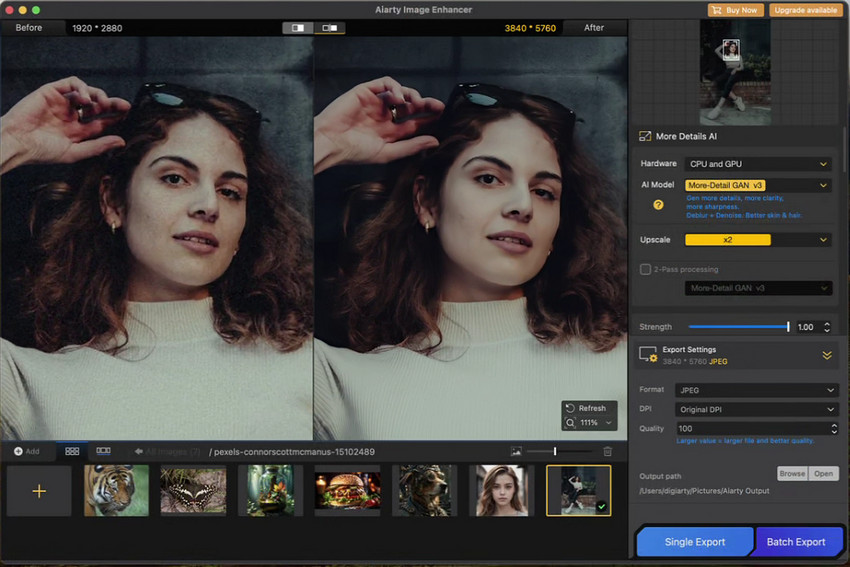Image resolution: width=850 pixels, height=567 pixels.
Task: Click the trash delete image icon
Action: point(608,451)
